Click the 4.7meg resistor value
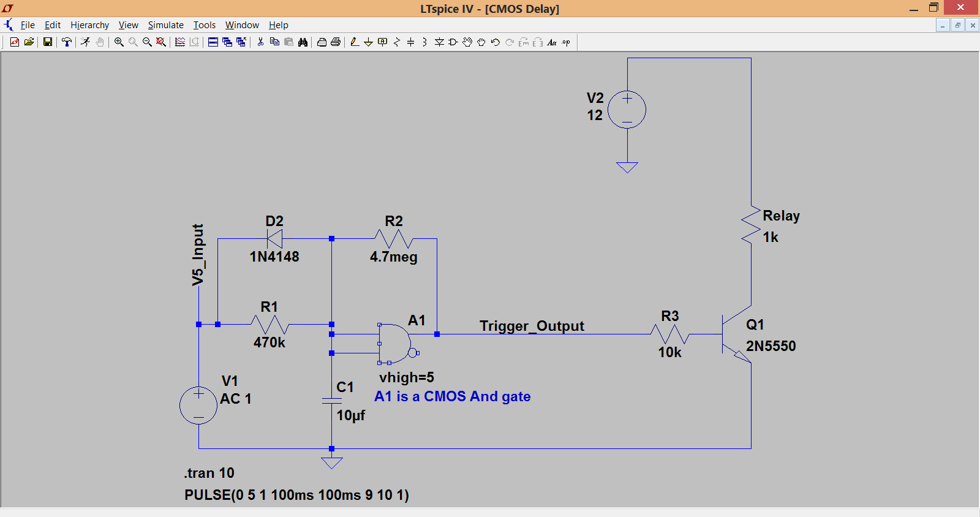This screenshot has height=517, width=980. (394, 257)
